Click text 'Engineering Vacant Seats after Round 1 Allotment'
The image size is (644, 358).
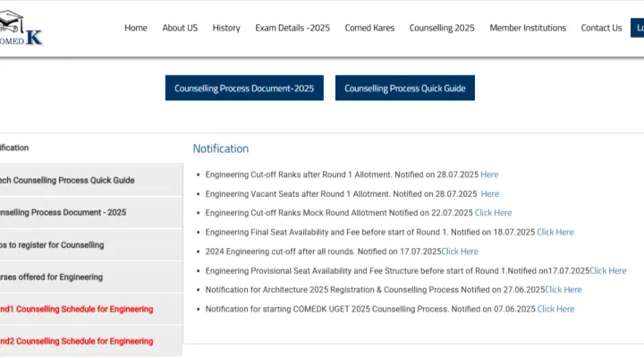(298, 194)
